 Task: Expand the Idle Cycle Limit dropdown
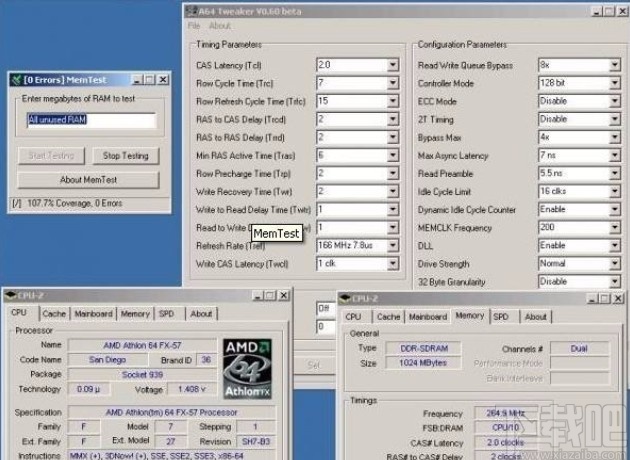(x=615, y=191)
